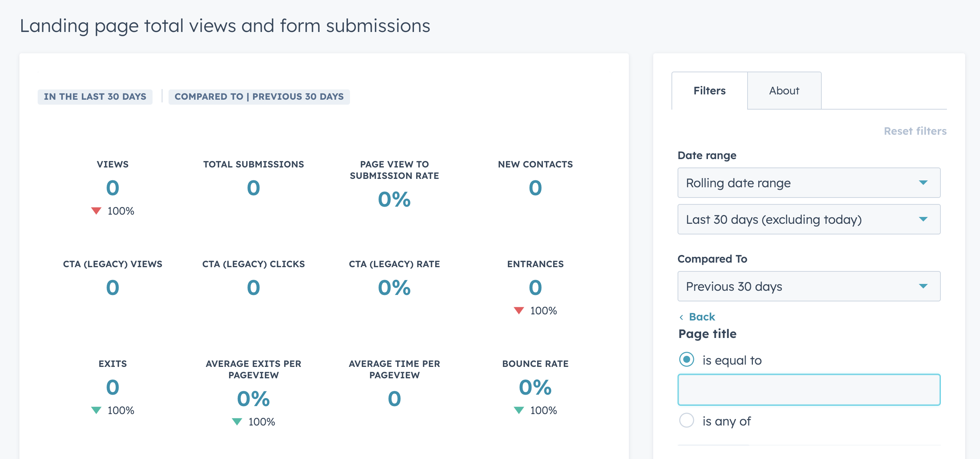The width and height of the screenshot is (980, 459).
Task: Click the caret on Previous 30 days selector
Action: [x=924, y=286]
